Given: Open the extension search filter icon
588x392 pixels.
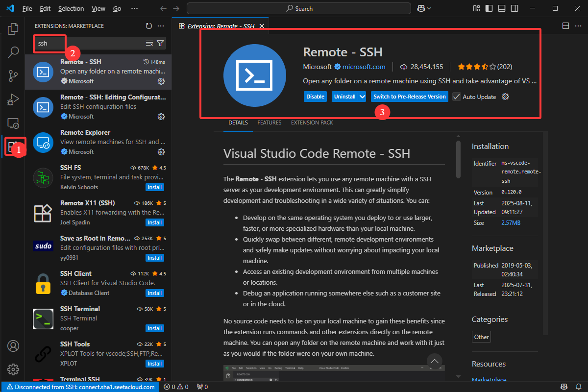Looking at the screenshot, I should pyautogui.click(x=160, y=43).
